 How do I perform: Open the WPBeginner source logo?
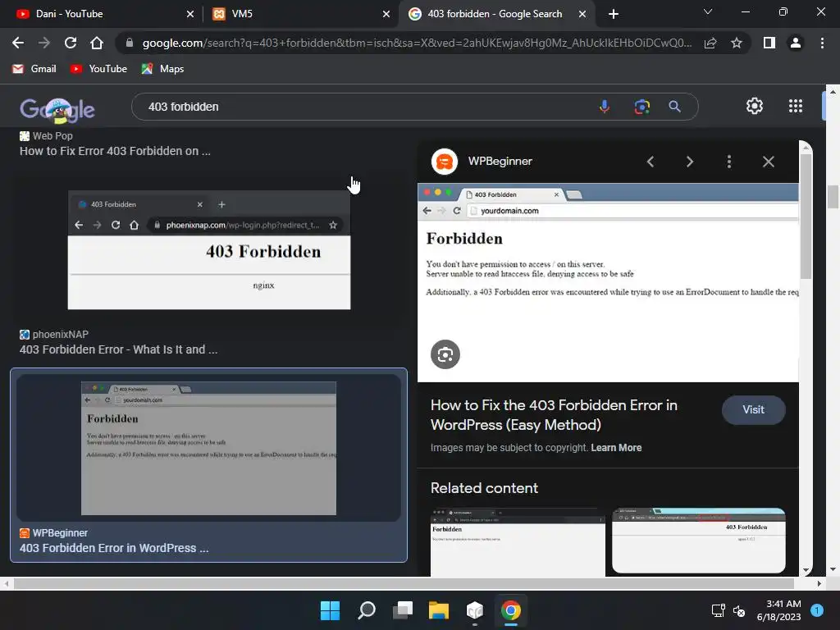[444, 162]
